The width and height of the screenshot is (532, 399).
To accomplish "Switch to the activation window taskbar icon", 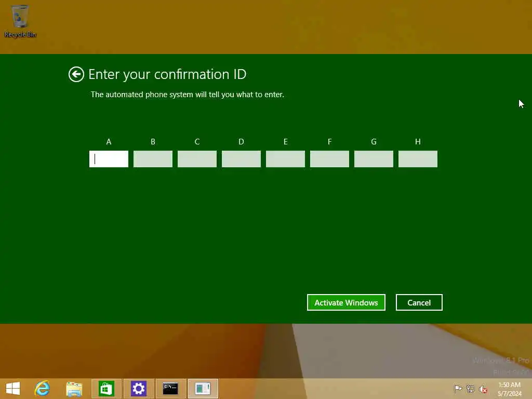I will point(203,389).
